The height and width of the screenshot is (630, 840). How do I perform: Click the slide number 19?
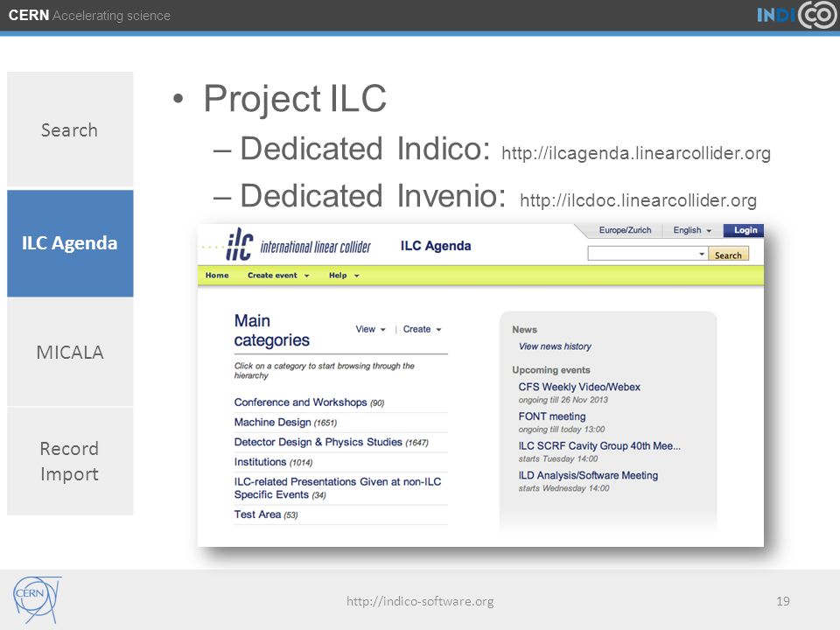(782, 601)
